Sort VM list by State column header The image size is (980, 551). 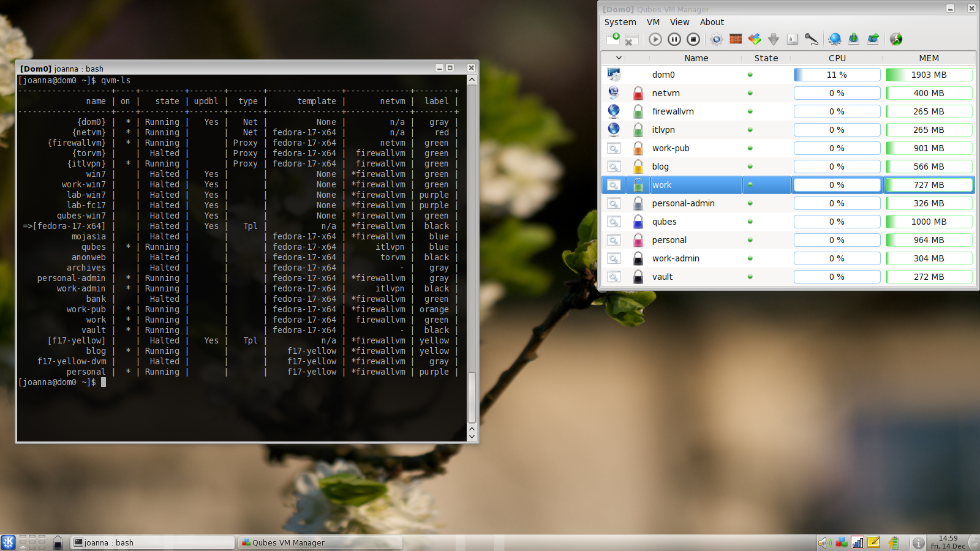pos(766,58)
